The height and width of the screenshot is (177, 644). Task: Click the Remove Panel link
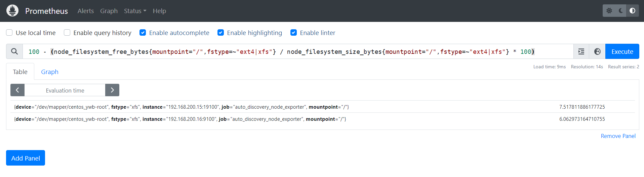(x=618, y=136)
